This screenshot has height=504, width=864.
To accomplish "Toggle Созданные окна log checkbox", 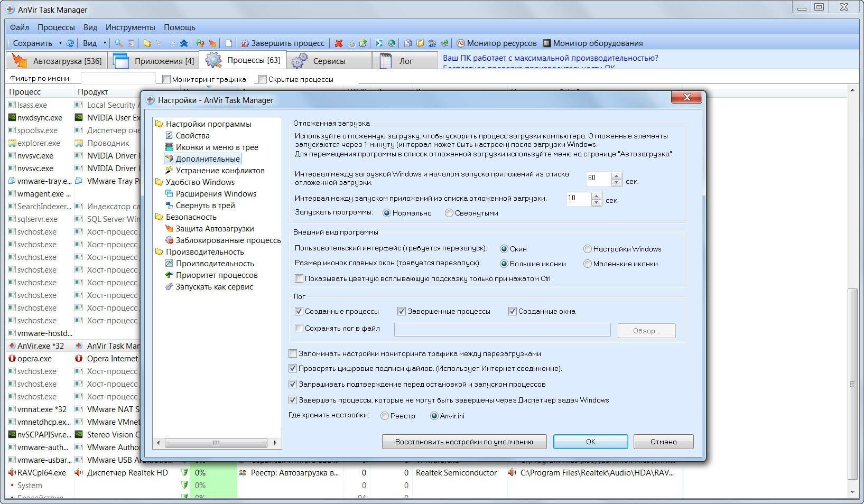I will (512, 311).
